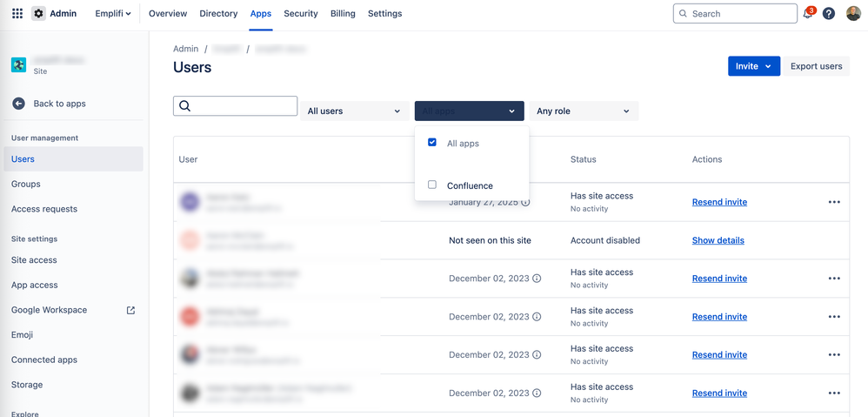This screenshot has height=417, width=868.
Task: Click the User column header
Action: click(x=188, y=159)
